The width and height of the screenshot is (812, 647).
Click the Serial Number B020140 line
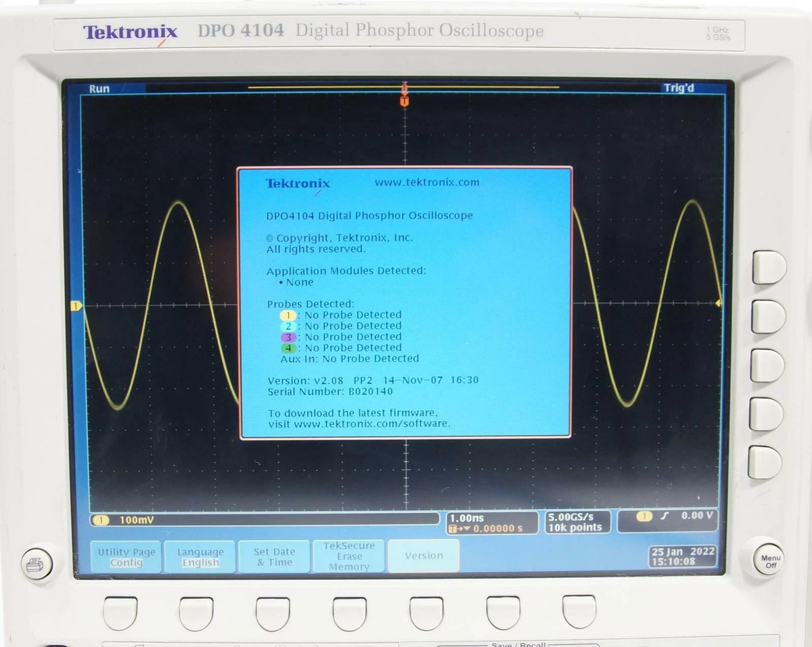[x=330, y=391]
